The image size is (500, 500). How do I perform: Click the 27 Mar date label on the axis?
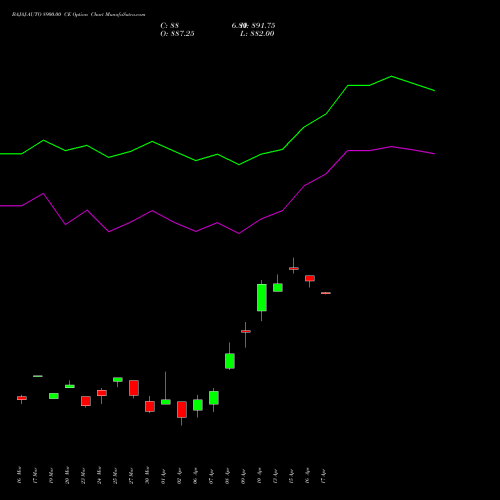(x=131, y=475)
